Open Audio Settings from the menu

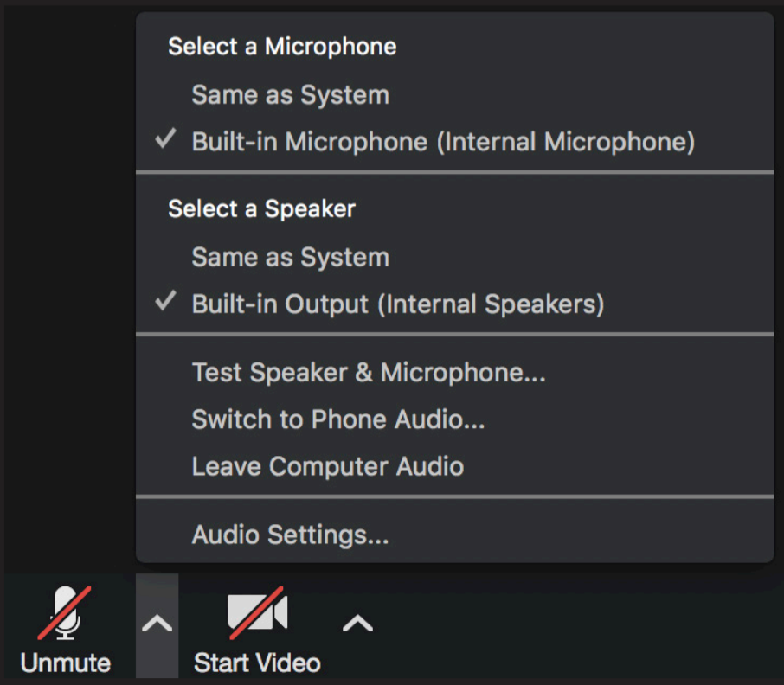click(x=290, y=535)
